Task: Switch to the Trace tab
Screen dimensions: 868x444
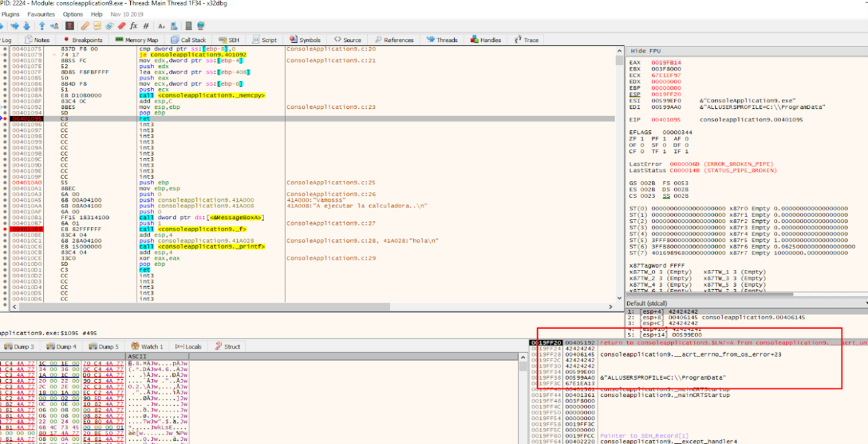Action: click(527, 40)
